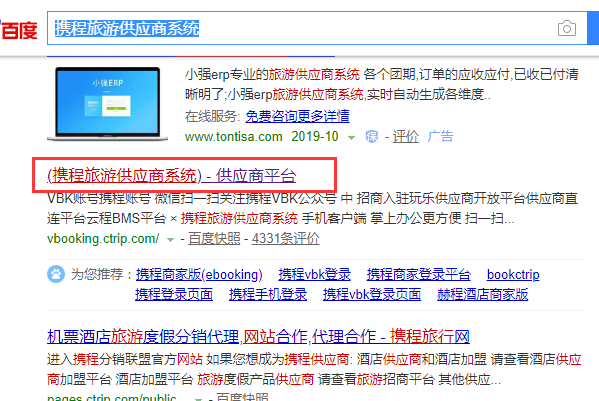Expand the arrow next to pages.ctrip.com/public

198,399
